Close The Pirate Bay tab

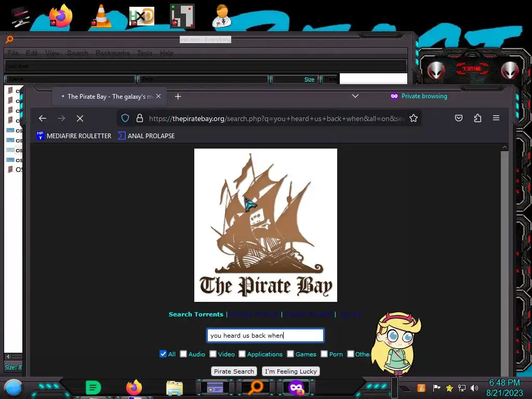tap(158, 96)
